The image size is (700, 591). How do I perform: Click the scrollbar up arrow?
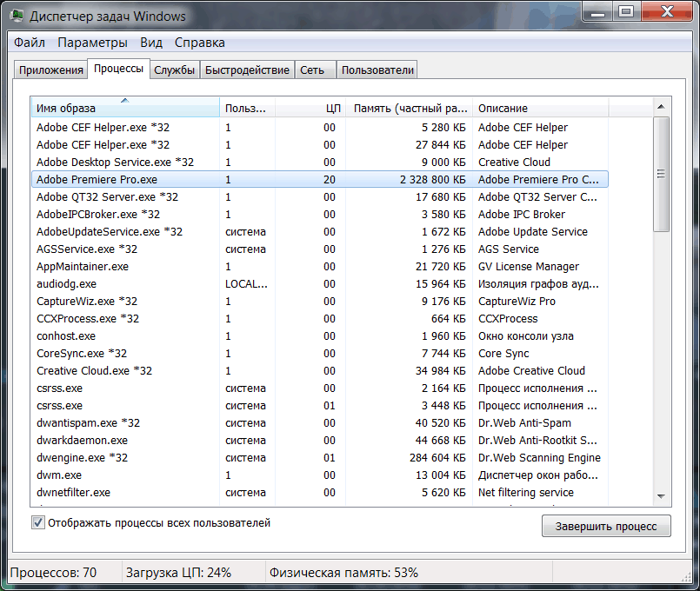[661, 107]
